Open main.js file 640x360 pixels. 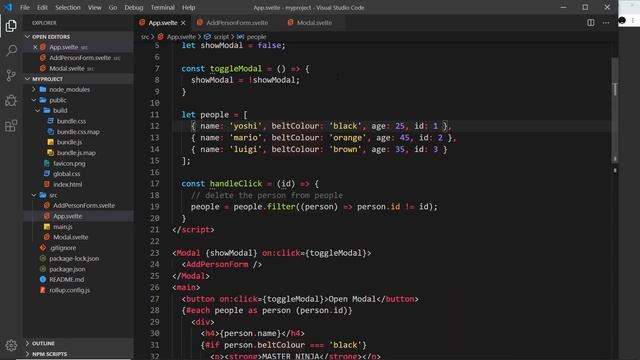click(x=63, y=227)
